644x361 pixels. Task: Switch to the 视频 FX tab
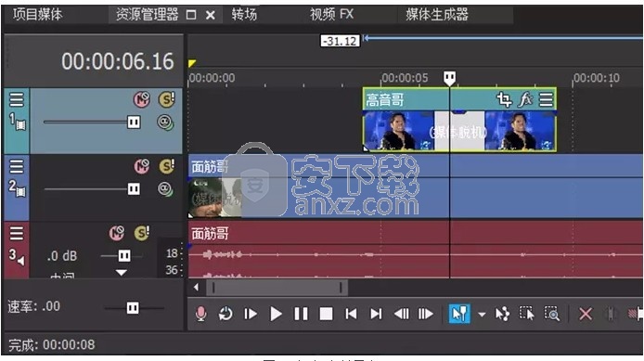coord(332,15)
